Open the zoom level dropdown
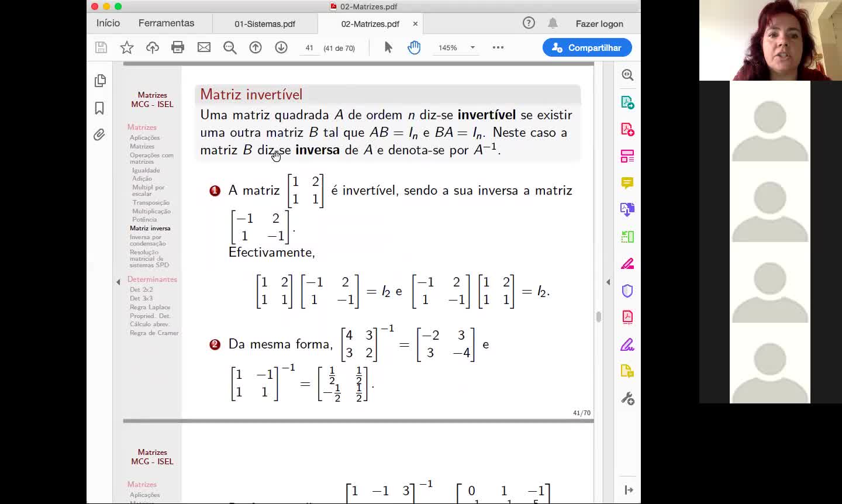Screen dimensions: 842x504 (x=472, y=48)
